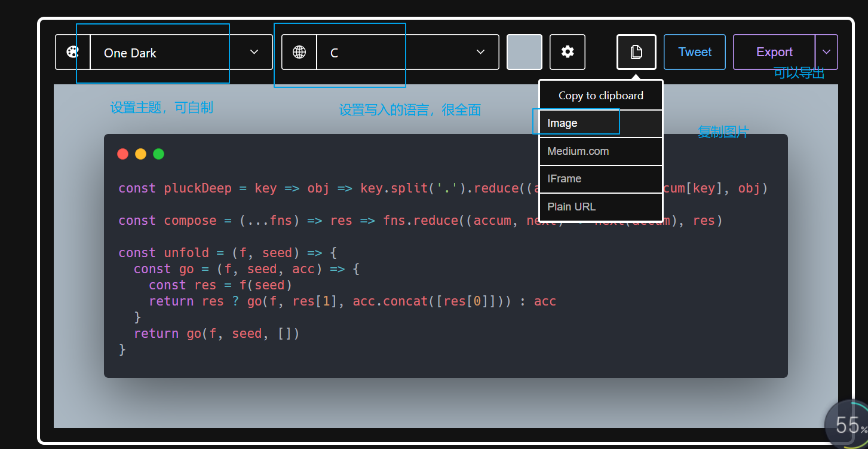868x449 pixels.
Task: Click on the 'const compose' code line
Action: click(x=421, y=221)
